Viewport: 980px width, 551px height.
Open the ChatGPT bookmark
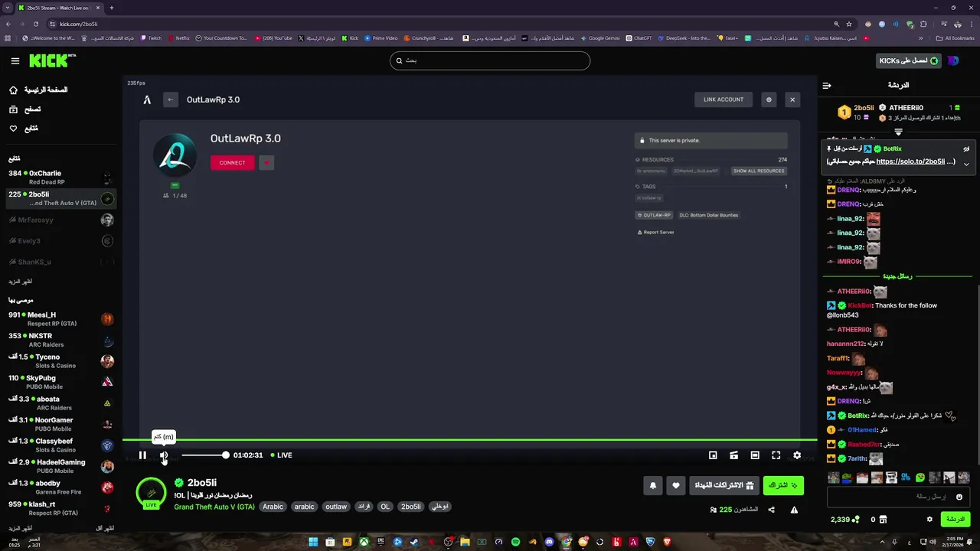(x=639, y=37)
